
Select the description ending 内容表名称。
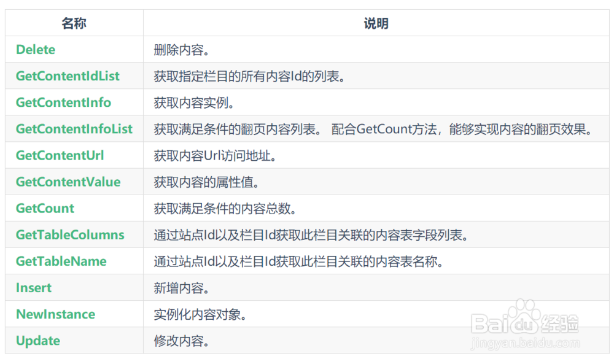pyautogui.click(x=299, y=261)
